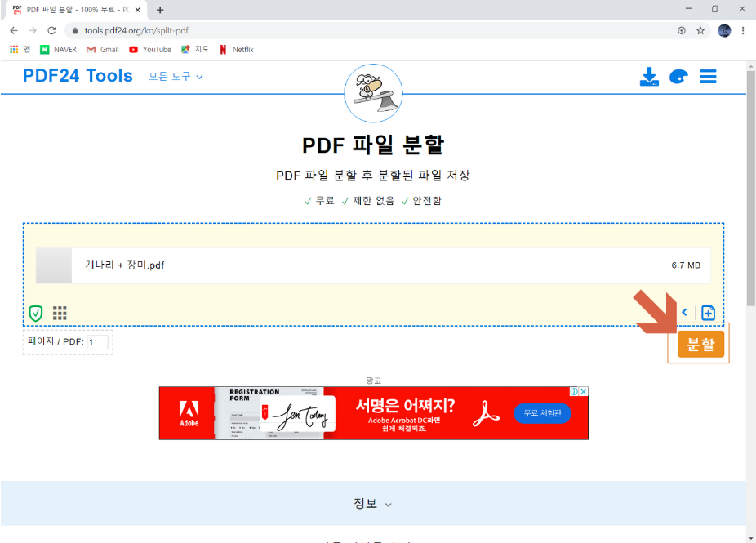This screenshot has width=756, height=543.
Task: Switch to grid view icon
Action: coord(60,313)
